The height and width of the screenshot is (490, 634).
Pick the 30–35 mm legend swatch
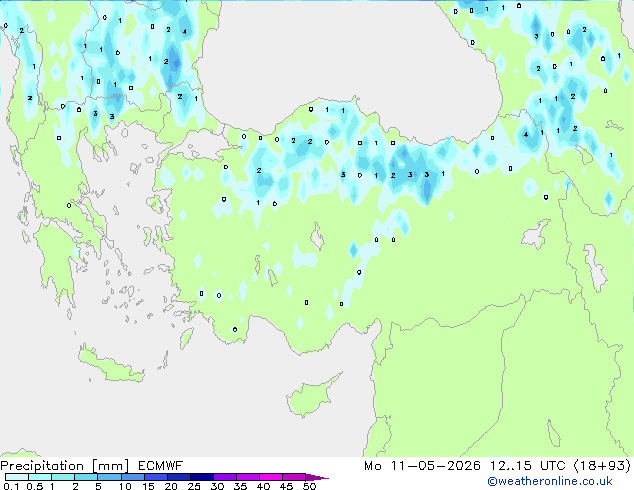click(224, 477)
